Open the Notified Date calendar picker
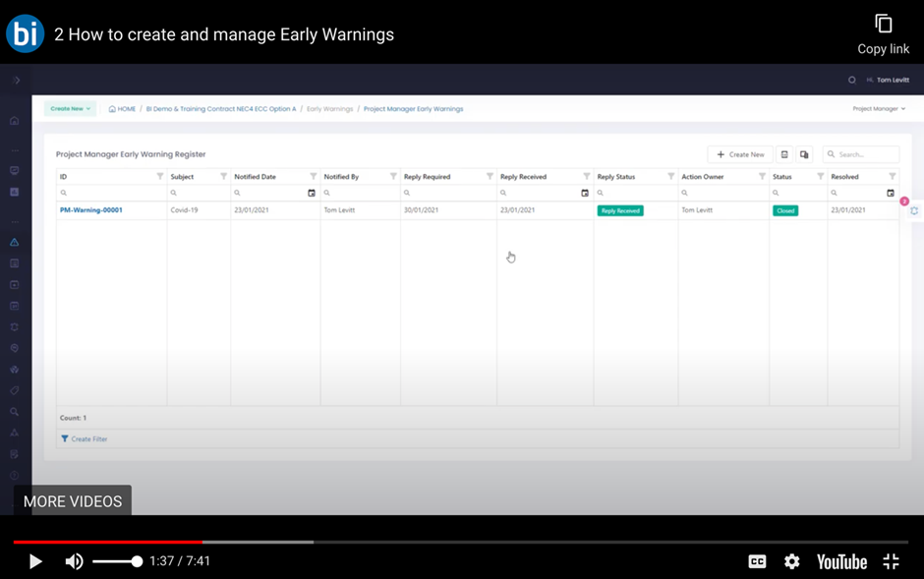 (312, 193)
